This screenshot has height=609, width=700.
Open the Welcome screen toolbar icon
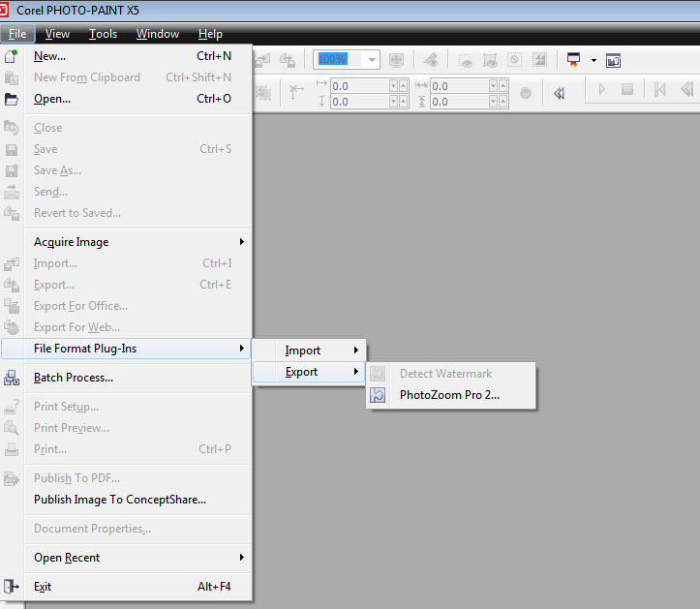coord(614,60)
